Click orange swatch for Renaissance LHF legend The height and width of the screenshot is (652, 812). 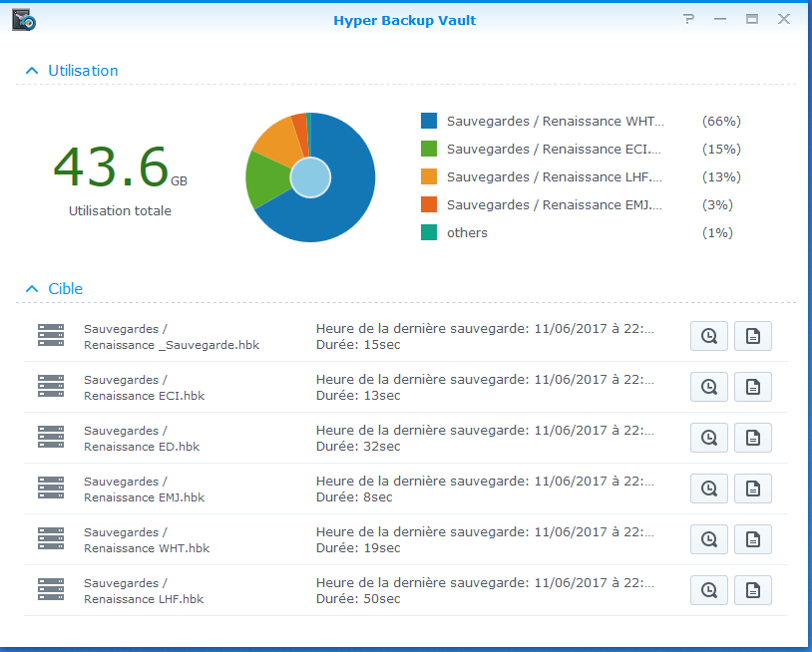(429, 176)
